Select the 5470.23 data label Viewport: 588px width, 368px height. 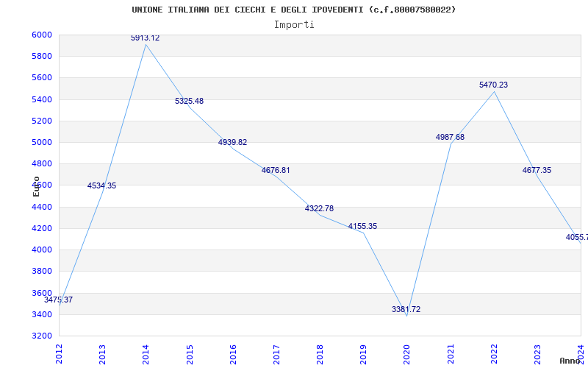[x=493, y=85]
